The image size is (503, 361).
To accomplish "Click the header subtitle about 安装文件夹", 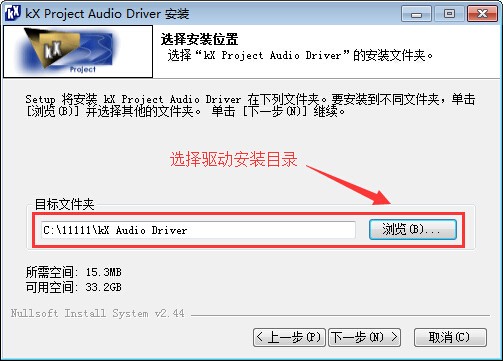I will pyautogui.click(x=300, y=55).
